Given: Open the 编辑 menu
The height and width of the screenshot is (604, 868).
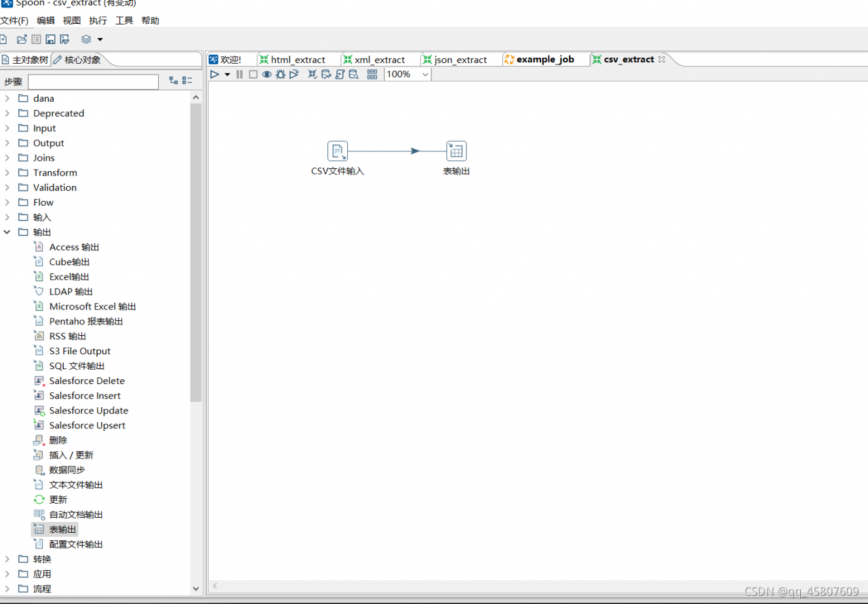Looking at the screenshot, I should [45, 20].
